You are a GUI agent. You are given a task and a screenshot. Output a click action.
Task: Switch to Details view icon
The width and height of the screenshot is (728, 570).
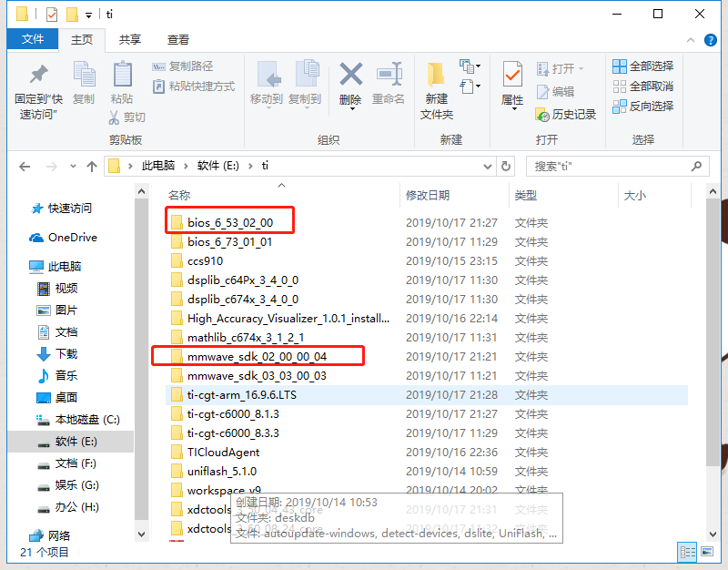688,552
